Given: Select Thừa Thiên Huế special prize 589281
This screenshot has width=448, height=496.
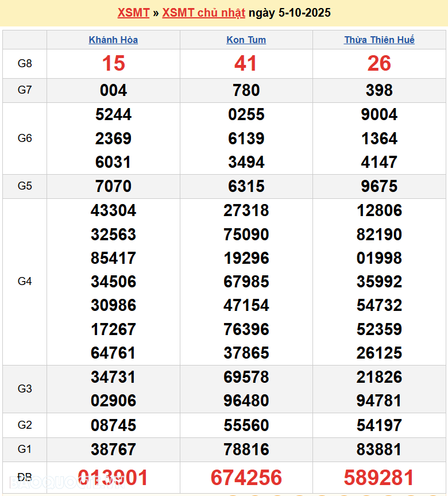Looking at the screenshot, I should [x=379, y=478].
